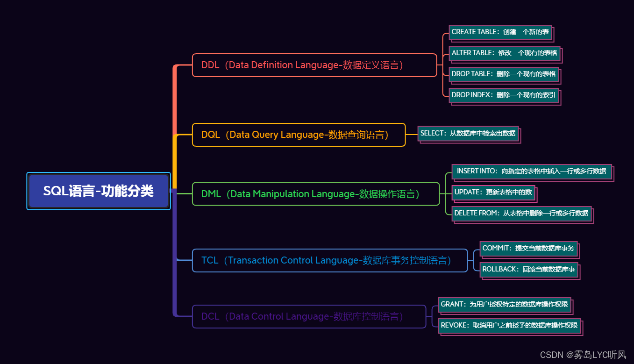This screenshot has width=634, height=364.
Task: Click the DELETE FROM leaf node
Action: (x=522, y=214)
